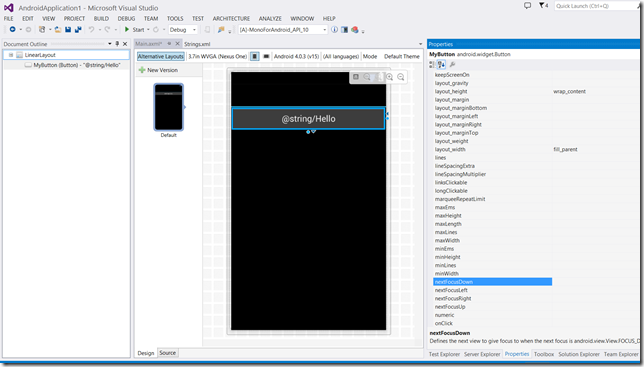Image resolution: width=644 pixels, height=367 pixels.
Task: Open the feedback speech bubble icon
Action: click(x=527, y=6)
